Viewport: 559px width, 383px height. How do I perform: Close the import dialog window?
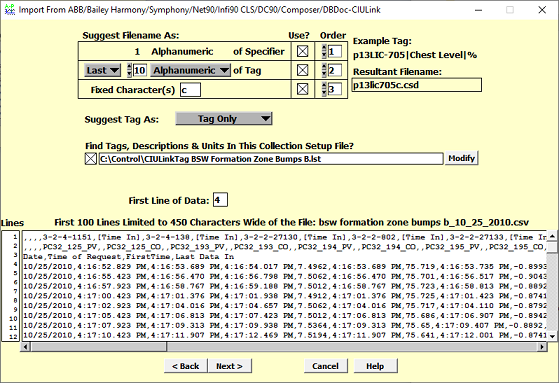542,10
